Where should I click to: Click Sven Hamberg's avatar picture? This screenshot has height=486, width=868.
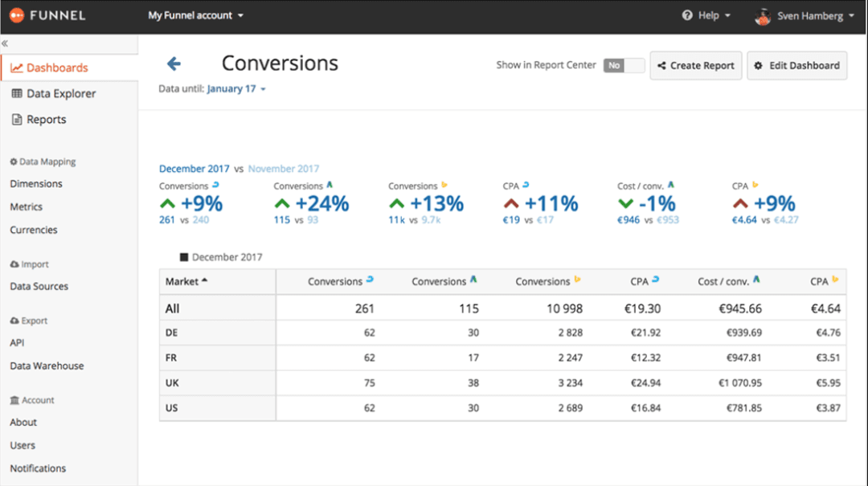point(763,16)
